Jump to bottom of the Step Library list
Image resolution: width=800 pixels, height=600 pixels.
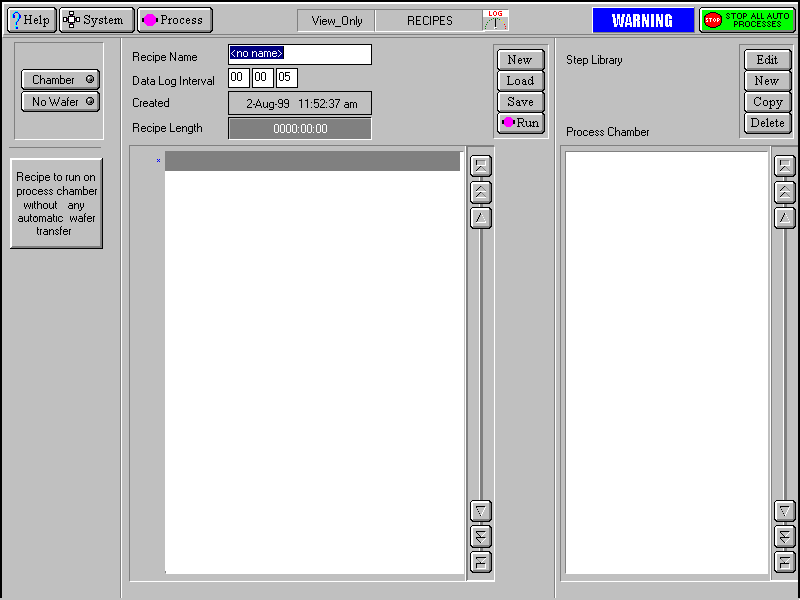785,562
